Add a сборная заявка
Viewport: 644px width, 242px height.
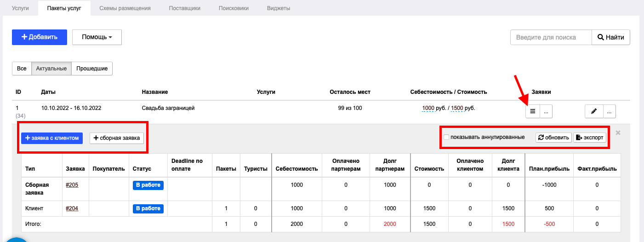(x=117, y=138)
